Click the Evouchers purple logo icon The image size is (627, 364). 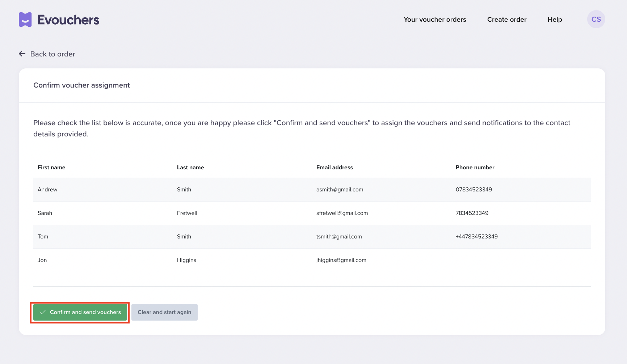coord(25,20)
